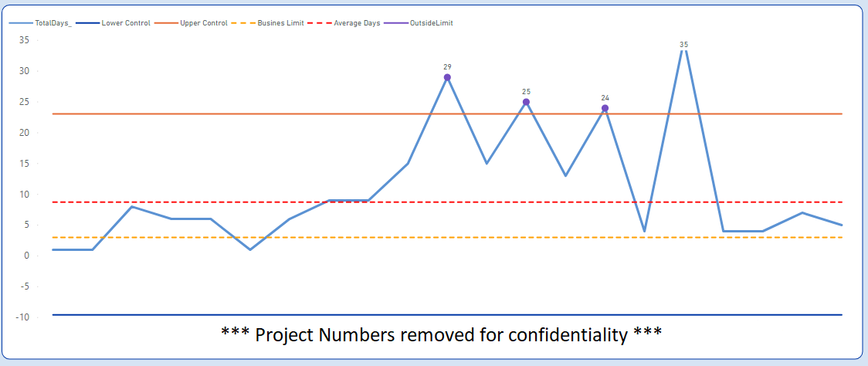Select the purple data point labeled 25

(526, 102)
